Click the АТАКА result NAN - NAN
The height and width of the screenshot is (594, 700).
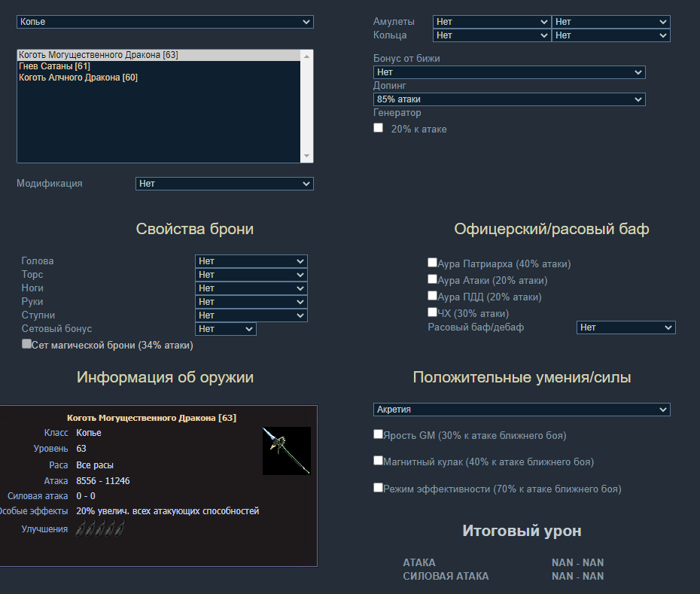(577, 562)
